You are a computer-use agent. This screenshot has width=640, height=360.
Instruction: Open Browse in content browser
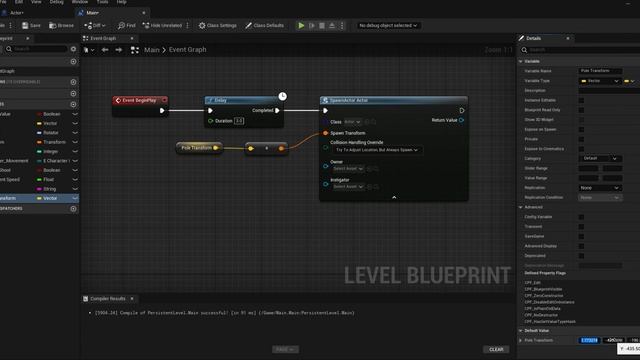coord(61,25)
